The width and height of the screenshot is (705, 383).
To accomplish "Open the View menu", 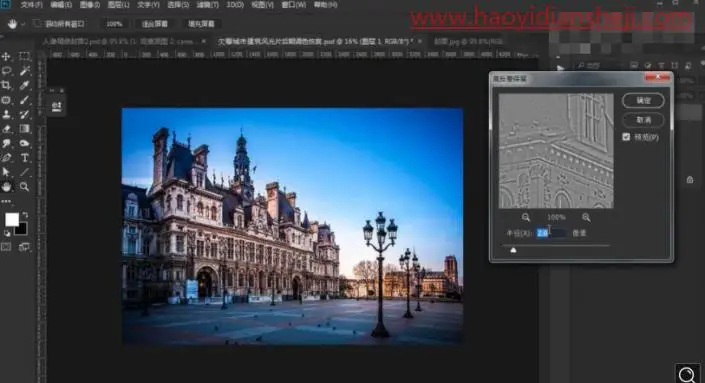I will pos(262,4).
